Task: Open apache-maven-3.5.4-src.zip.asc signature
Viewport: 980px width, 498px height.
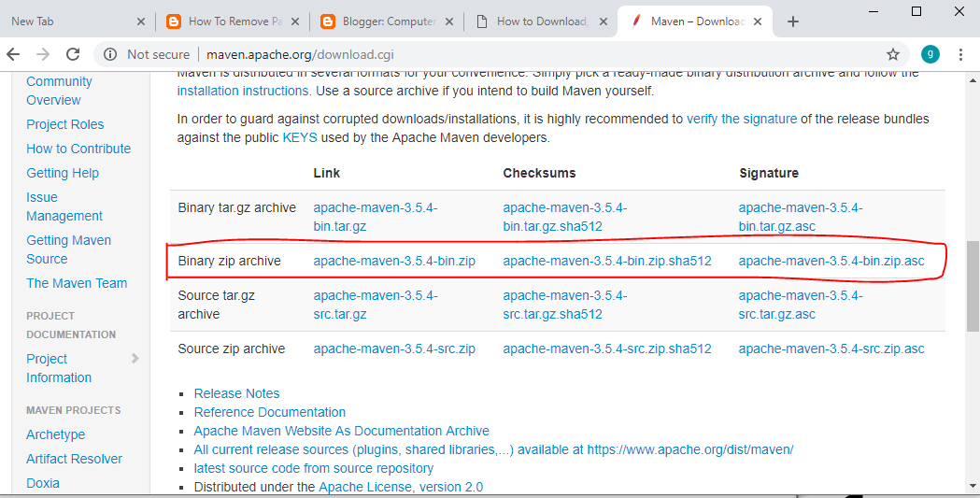Action: tap(831, 349)
